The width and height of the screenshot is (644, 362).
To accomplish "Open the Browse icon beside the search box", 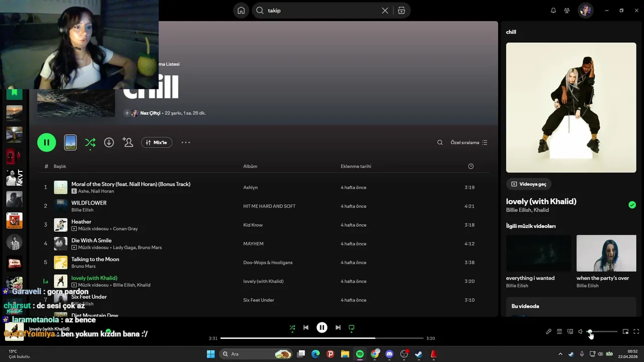I will pos(401,11).
